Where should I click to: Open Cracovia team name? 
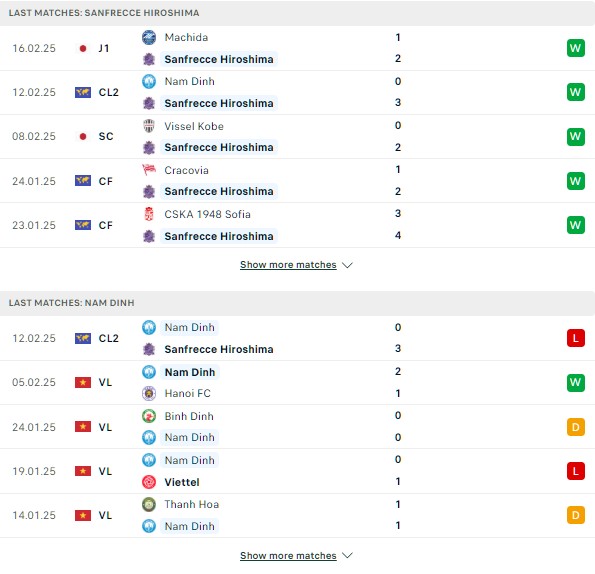186,170
